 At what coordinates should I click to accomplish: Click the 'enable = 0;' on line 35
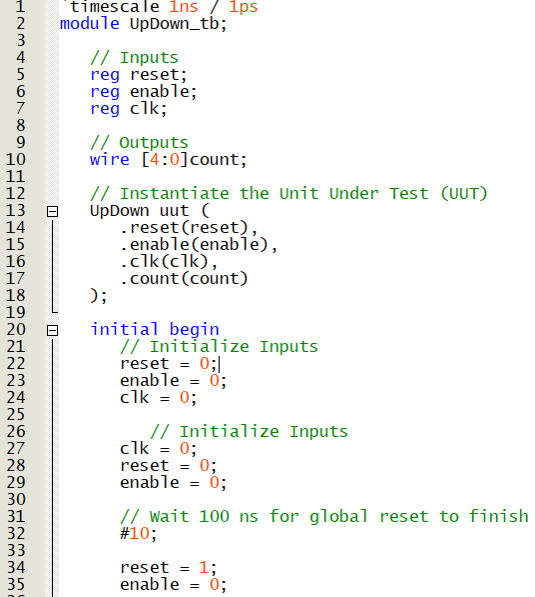(x=173, y=584)
